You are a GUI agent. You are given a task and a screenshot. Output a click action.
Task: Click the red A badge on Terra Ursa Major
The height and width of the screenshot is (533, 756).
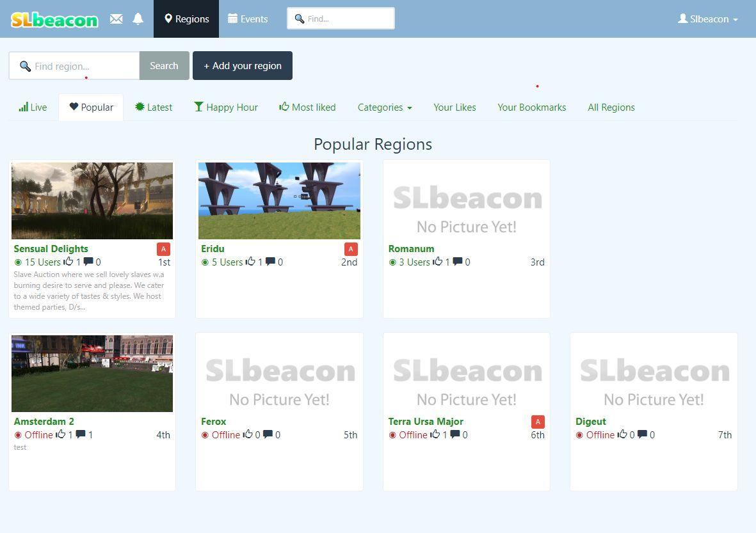(538, 422)
